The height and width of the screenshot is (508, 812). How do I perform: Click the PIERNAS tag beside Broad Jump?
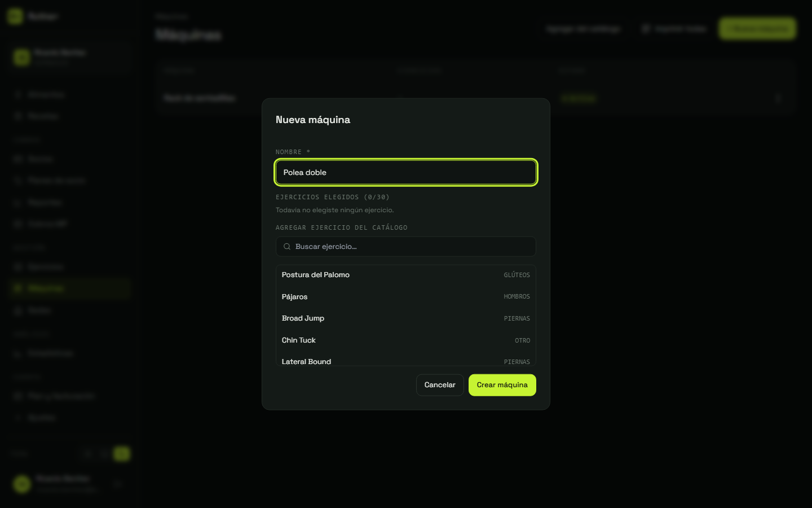click(517, 319)
